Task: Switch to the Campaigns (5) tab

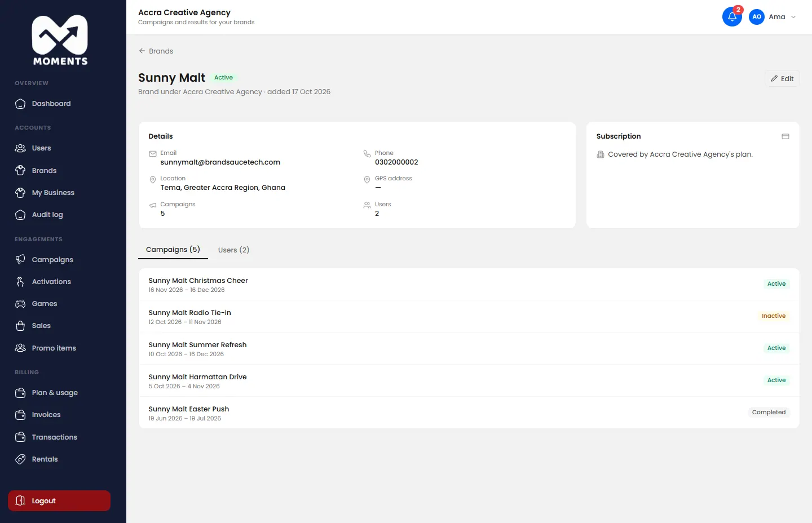Action: [173, 250]
